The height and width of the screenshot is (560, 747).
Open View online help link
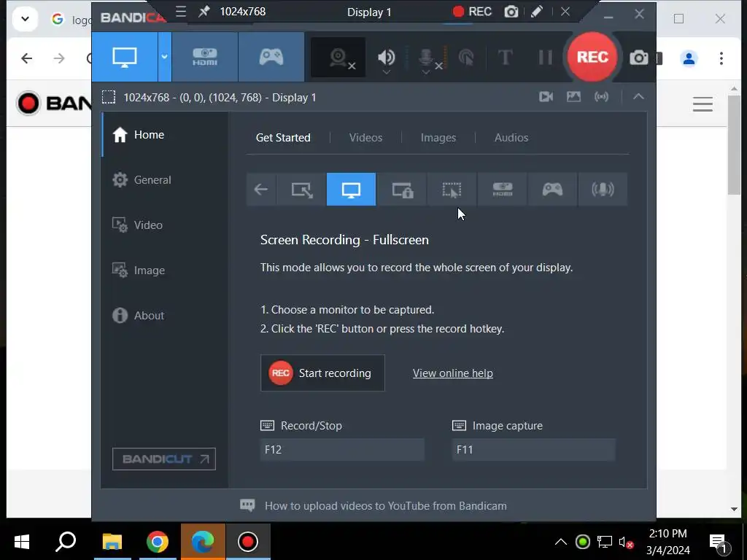pyautogui.click(x=452, y=373)
